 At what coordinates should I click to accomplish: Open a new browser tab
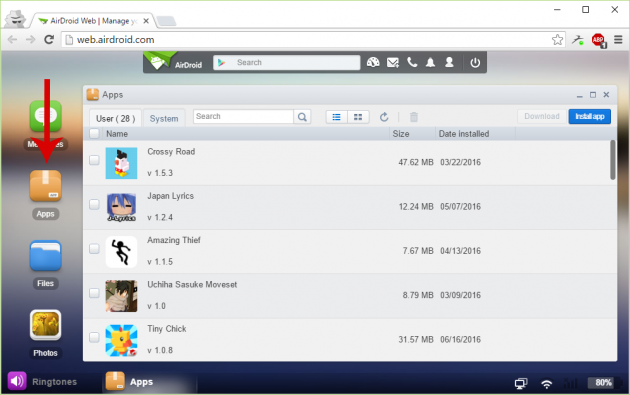point(166,21)
